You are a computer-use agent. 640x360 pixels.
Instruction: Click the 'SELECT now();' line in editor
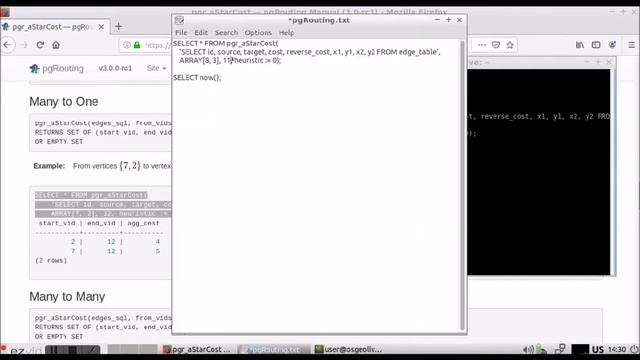tap(197, 78)
